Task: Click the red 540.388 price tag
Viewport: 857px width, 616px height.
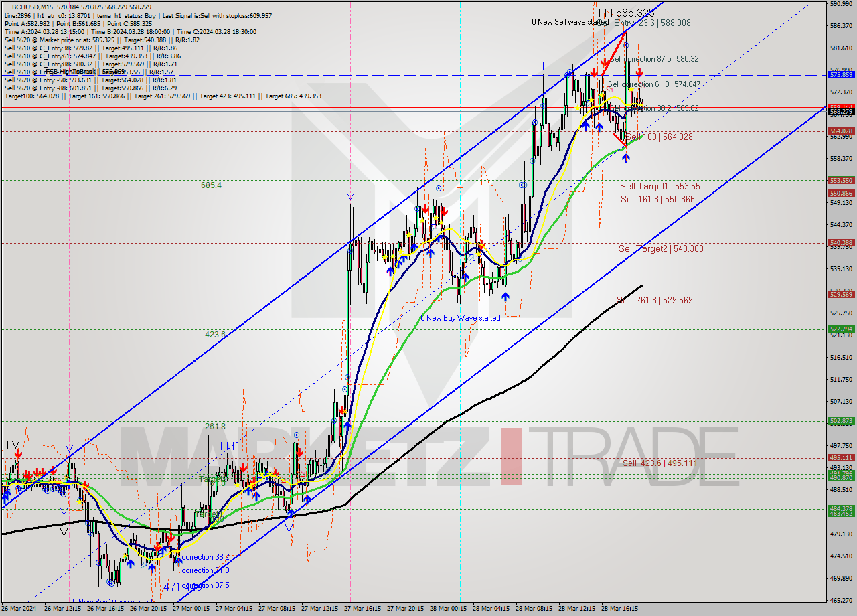Action: tap(841, 243)
